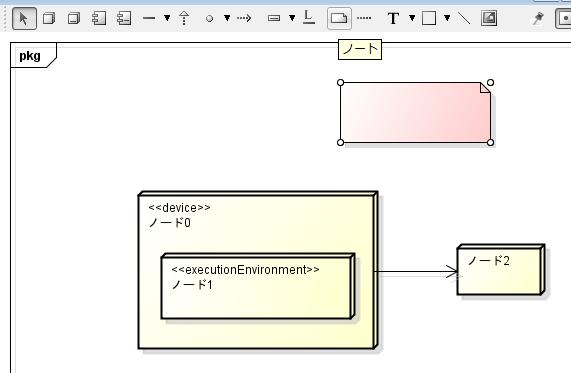Activate the Note tool button

coord(339,18)
